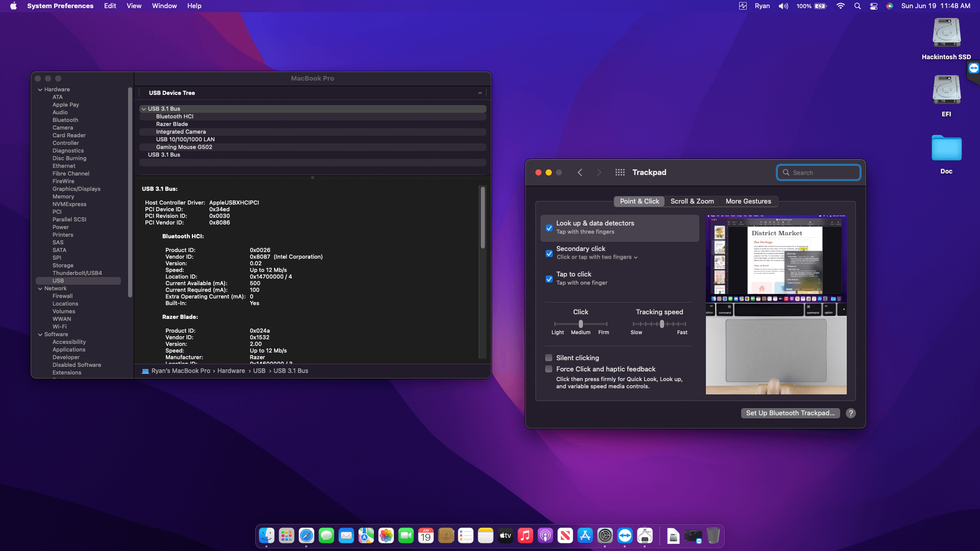Open Launchpad in the Dock
Viewport: 980px width, 551px height.
(286, 535)
